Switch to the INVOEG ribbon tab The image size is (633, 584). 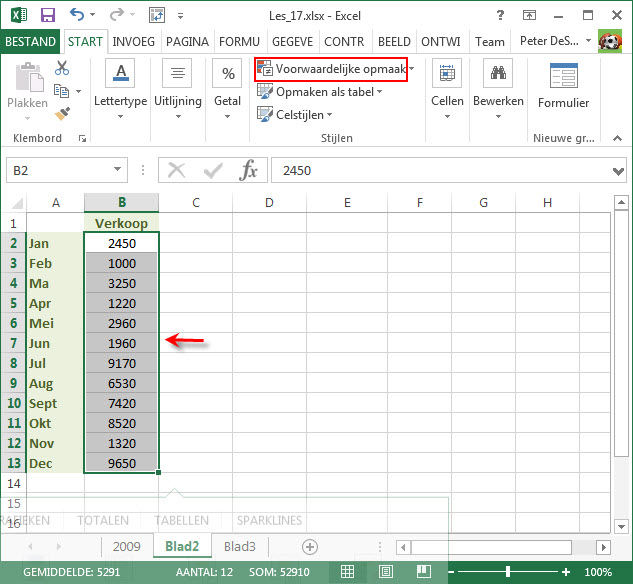(133, 42)
